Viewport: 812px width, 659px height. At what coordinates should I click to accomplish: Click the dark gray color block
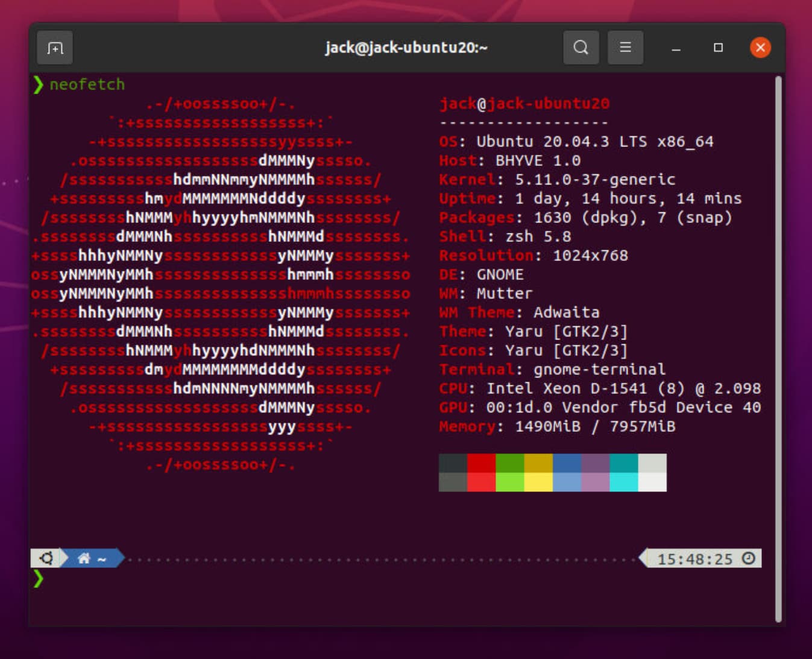453,463
